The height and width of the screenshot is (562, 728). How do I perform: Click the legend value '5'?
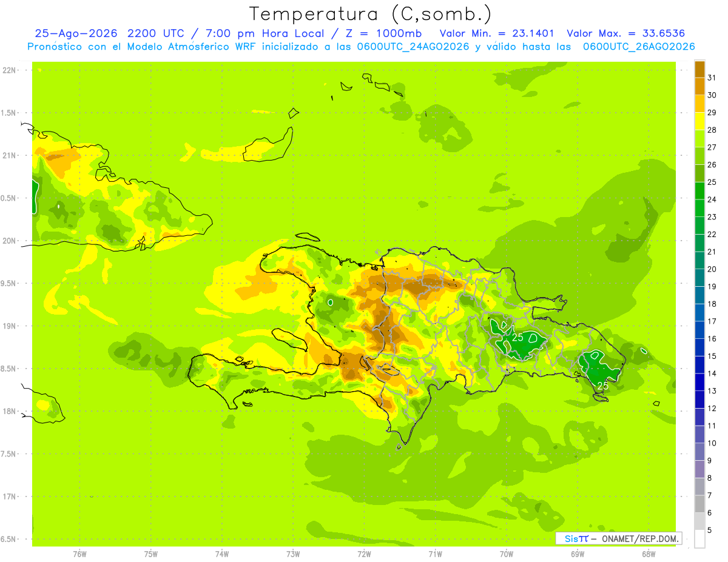pos(710,530)
